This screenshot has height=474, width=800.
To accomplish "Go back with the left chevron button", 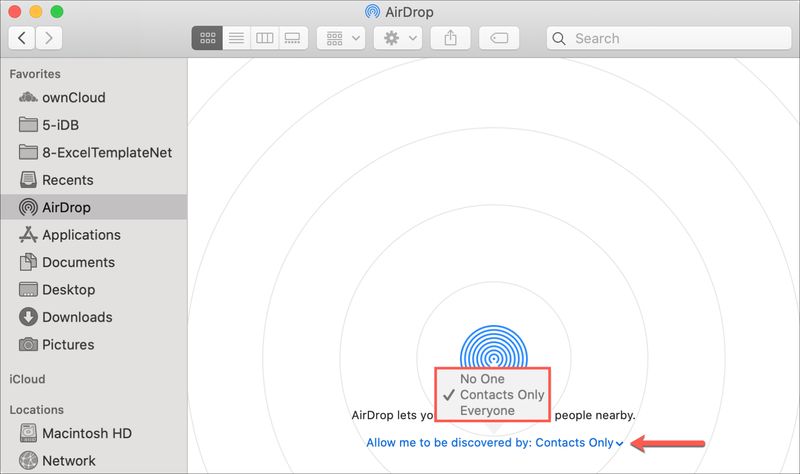I will pos(22,38).
